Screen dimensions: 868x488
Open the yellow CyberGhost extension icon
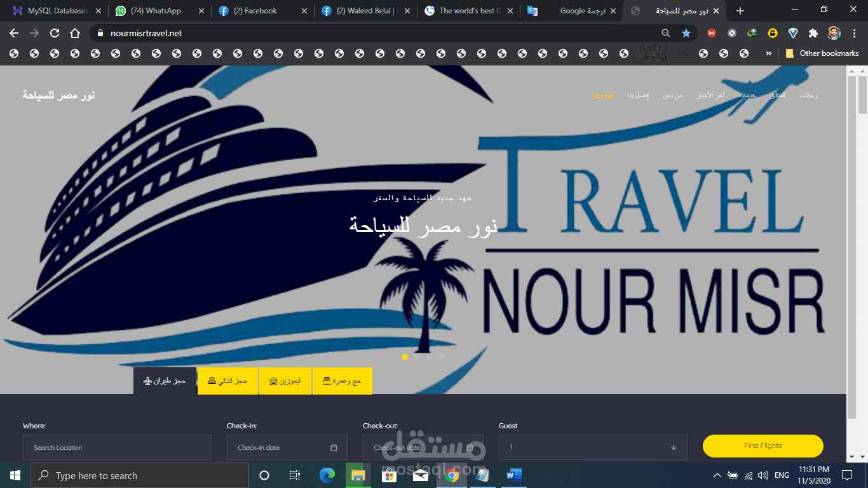pyautogui.click(x=773, y=33)
